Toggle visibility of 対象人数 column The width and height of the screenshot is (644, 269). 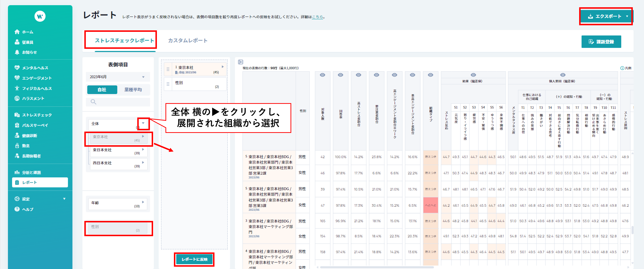tap(323, 75)
